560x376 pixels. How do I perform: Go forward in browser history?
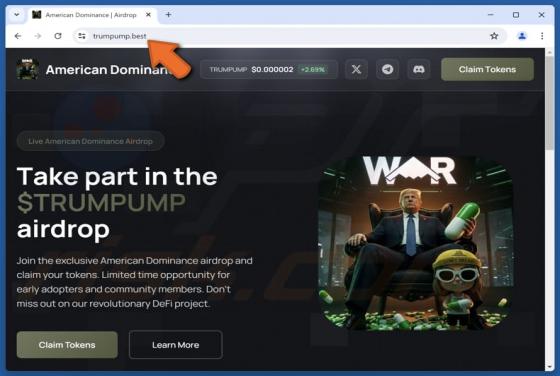tap(38, 36)
